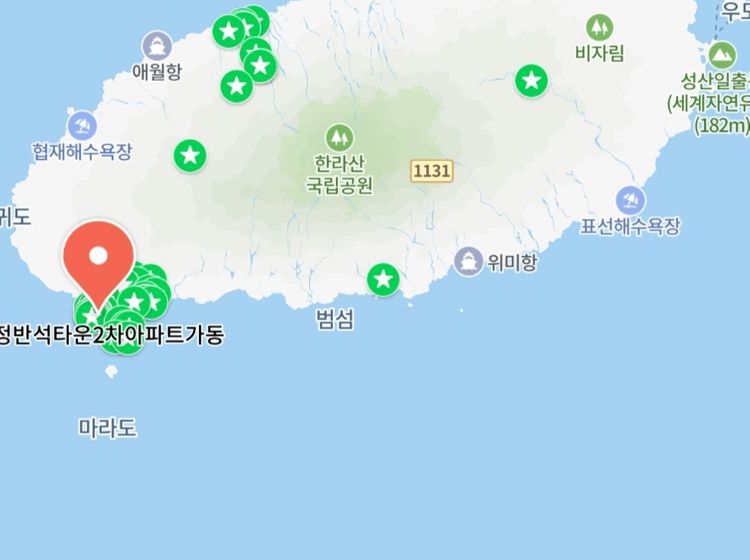Click the green star marker near 범섬
Screen dimensions: 750x560
coord(383,280)
